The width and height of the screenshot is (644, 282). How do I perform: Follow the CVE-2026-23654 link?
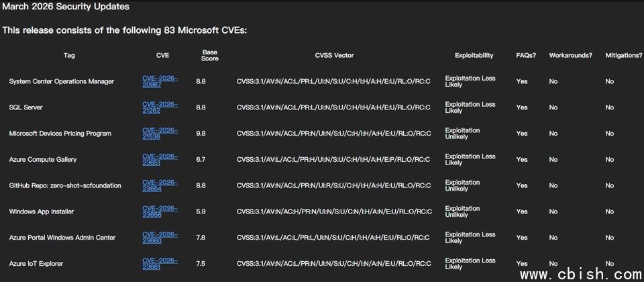click(160, 185)
